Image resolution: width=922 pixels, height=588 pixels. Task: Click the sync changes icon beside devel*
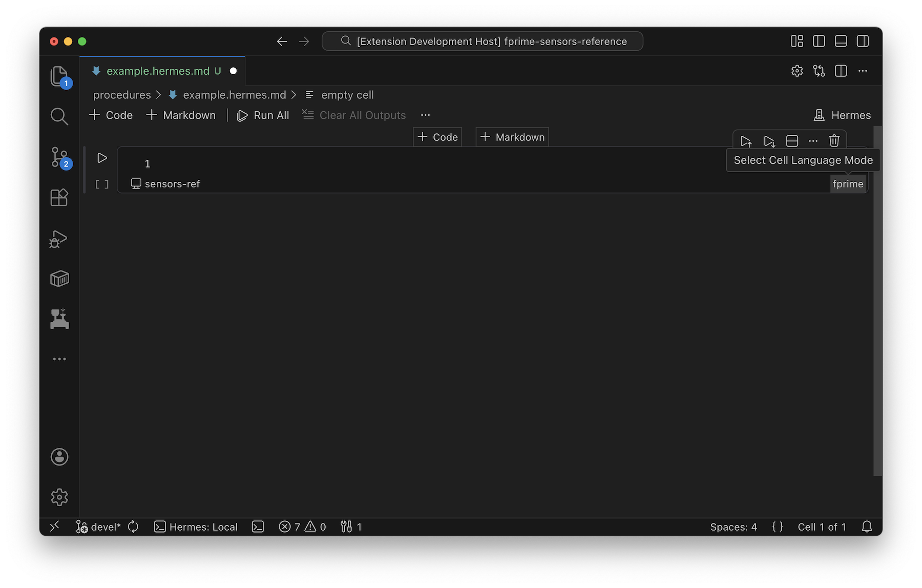tap(133, 527)
